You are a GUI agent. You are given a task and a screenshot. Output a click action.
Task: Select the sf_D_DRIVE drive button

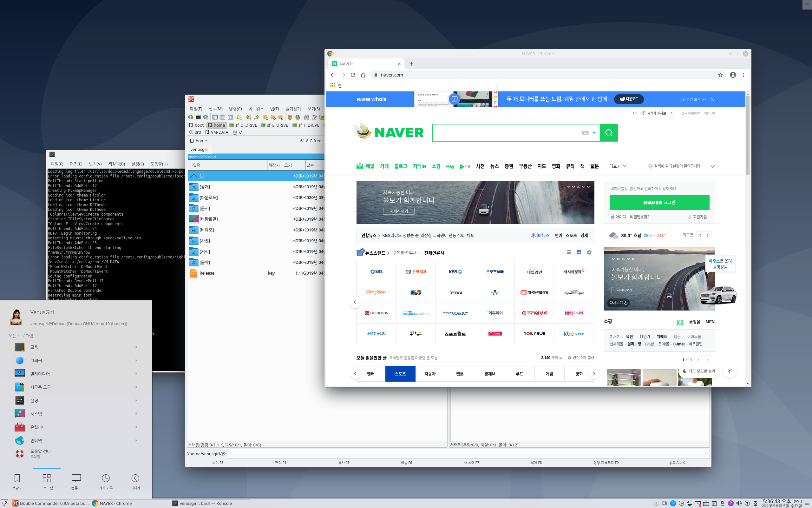tap(243, 125)
